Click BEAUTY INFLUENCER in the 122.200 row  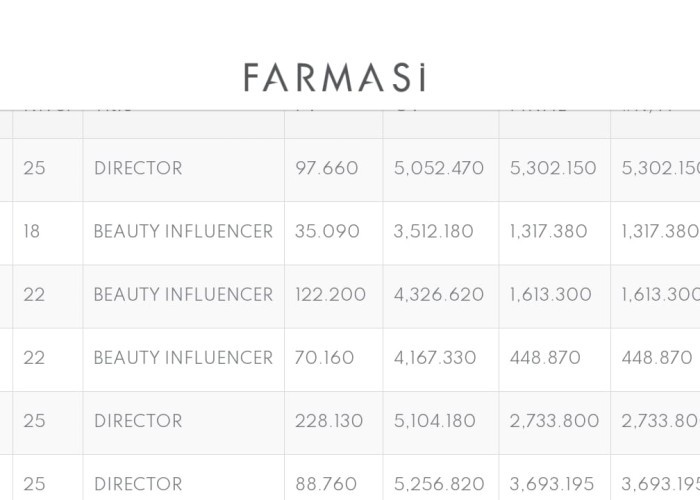(x=183, y=295)
